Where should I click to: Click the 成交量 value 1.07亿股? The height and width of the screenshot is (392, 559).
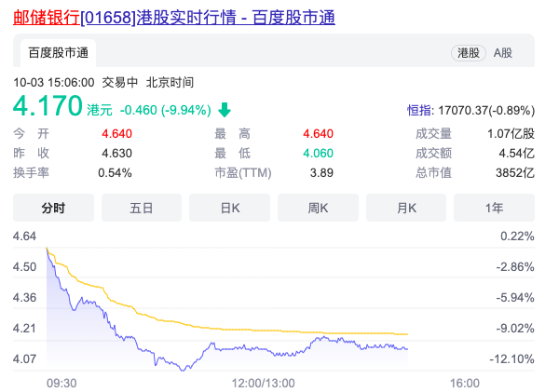coord(511,134)
